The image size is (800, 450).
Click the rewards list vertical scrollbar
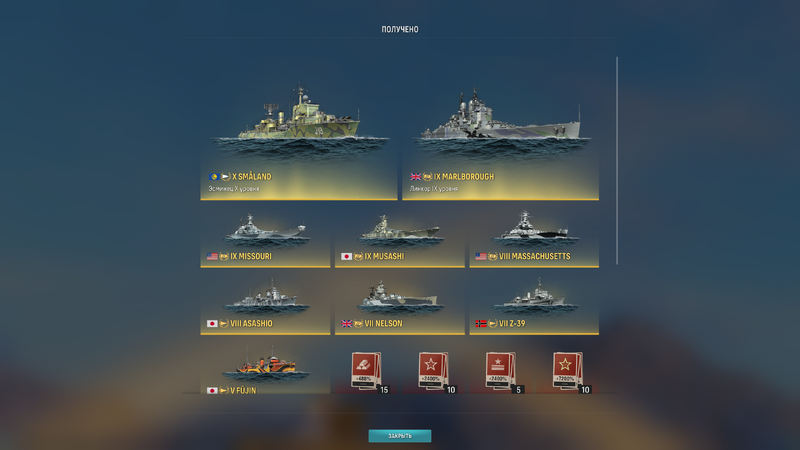click(x=617, y=161)
